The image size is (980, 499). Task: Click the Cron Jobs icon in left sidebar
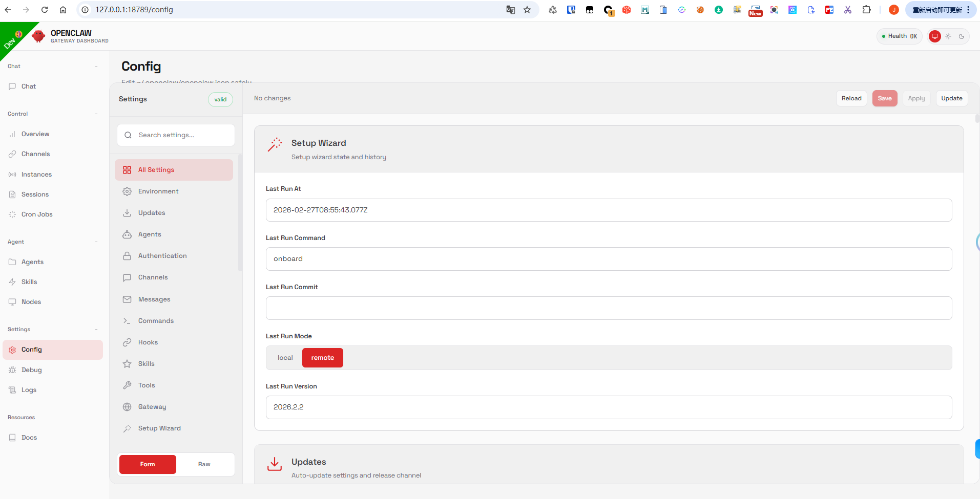(x=12, y=214)
